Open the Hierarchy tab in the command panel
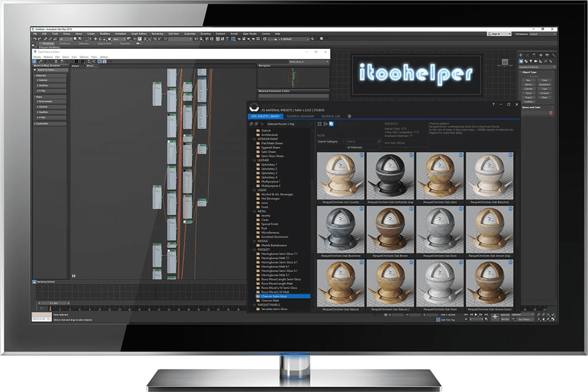This screenshot has width=588, height=392. pyautogui.click(x=534, y=55)
